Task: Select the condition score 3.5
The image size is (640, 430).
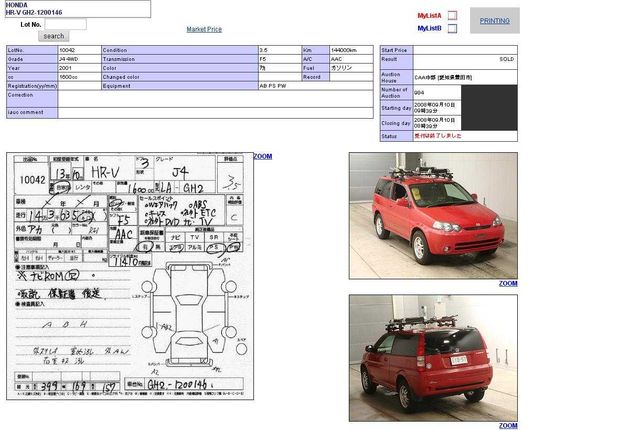Action: click(264, 50)
